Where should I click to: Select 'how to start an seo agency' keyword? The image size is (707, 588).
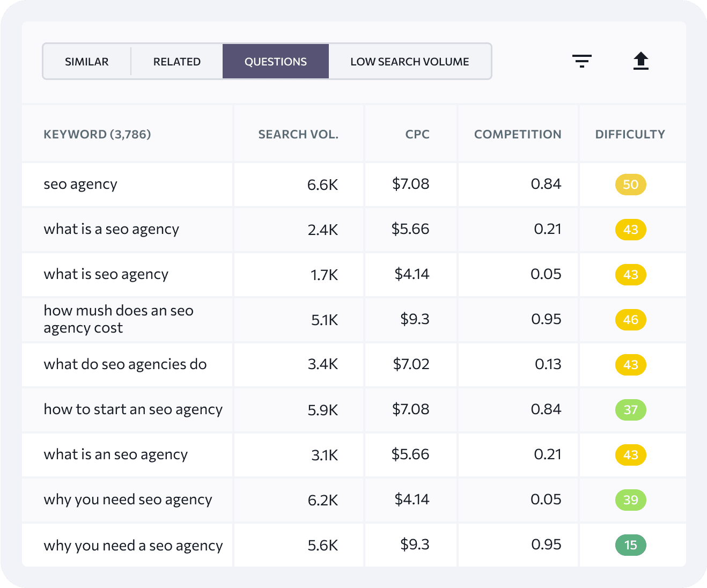pos(133,409)
